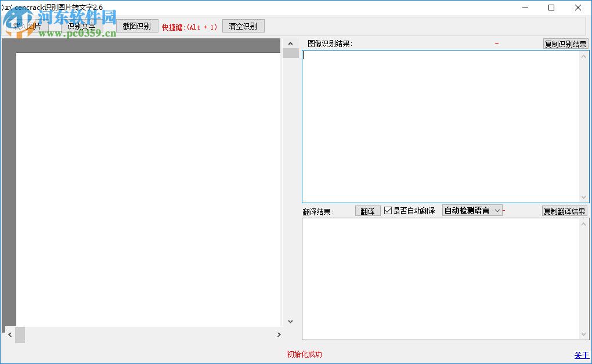This screenshot has height=364, width=592.
Task: Click the down arrow of the image panel scrollbar
Action: point(290,321)
